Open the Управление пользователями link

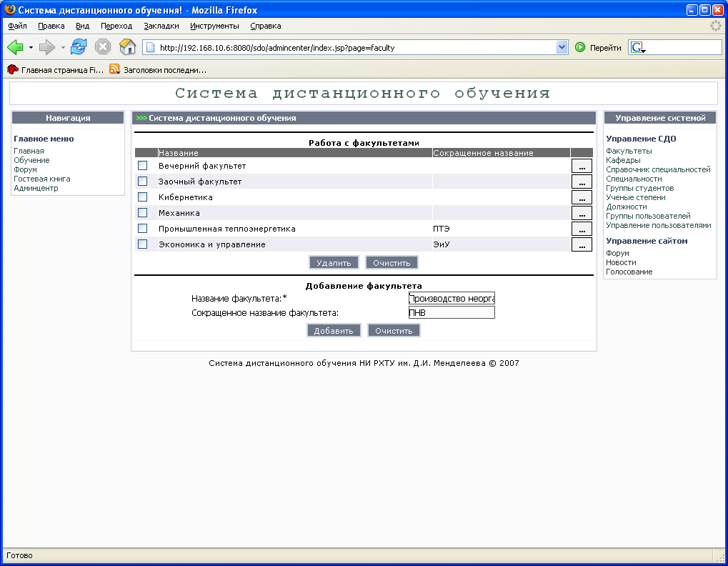[x=659, y=225]
